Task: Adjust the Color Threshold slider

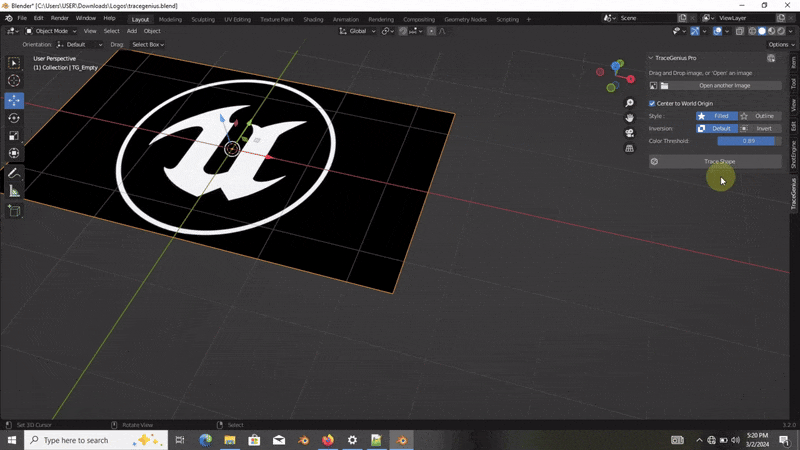Action: (749, 141)
